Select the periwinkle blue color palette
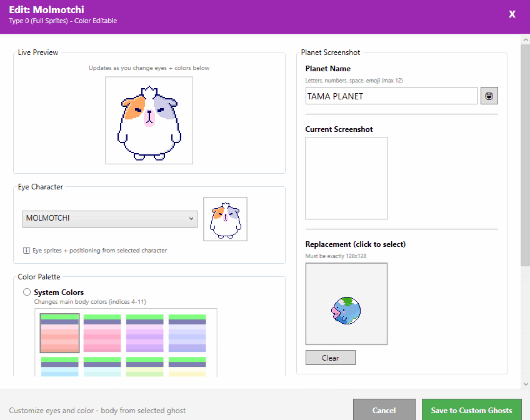 pyautogui.click(x=187, y=333)
